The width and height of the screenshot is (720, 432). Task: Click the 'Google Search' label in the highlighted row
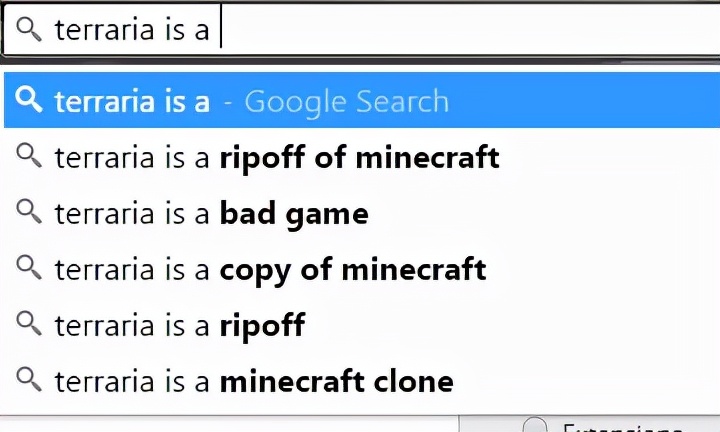coord(346,101)
